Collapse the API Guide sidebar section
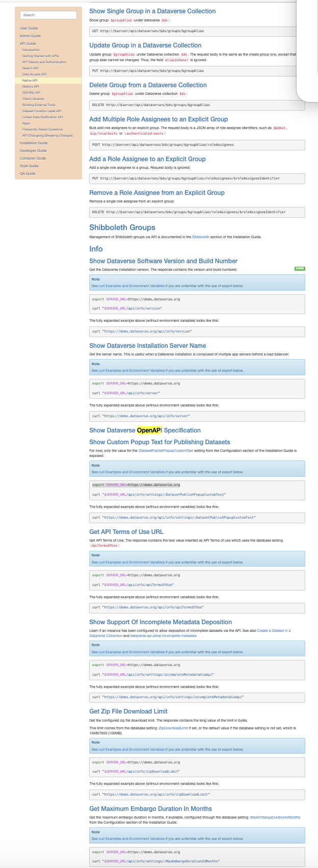 28,43
